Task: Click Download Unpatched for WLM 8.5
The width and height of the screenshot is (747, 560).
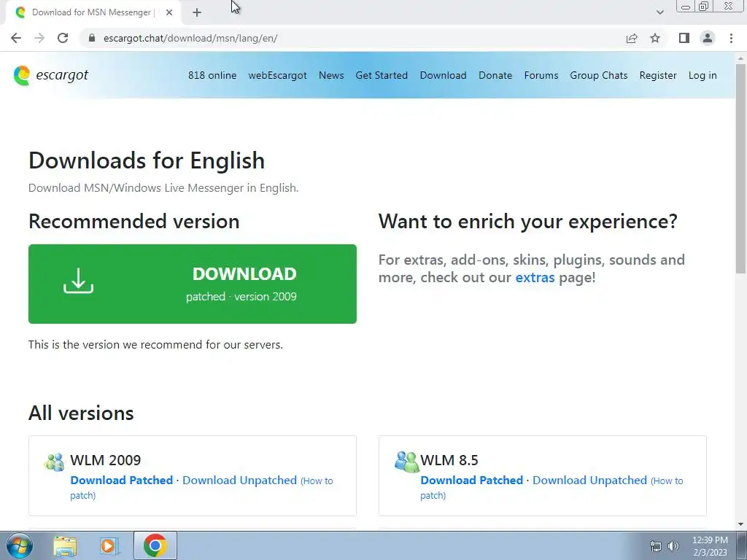Action: click(x=589, y=480)
